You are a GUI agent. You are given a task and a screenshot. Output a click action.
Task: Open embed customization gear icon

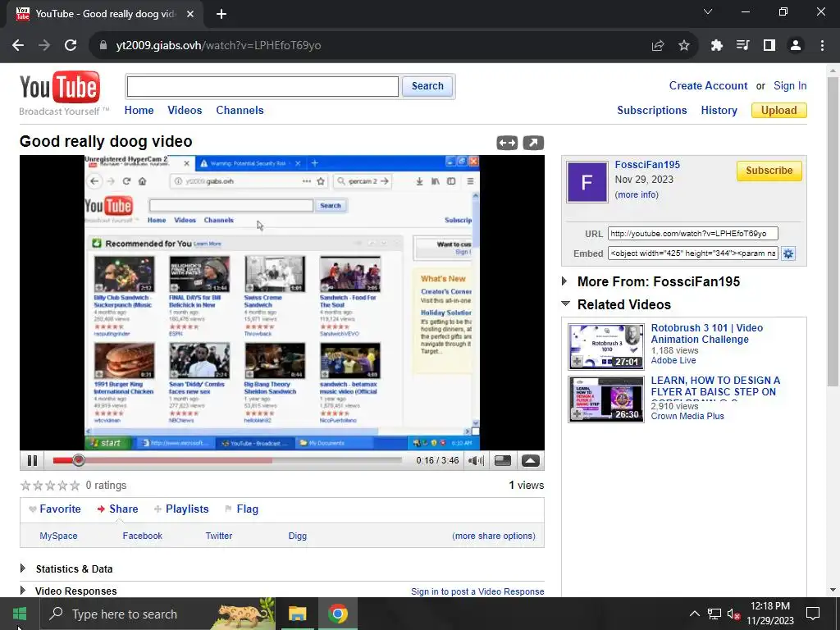point(788,253)
